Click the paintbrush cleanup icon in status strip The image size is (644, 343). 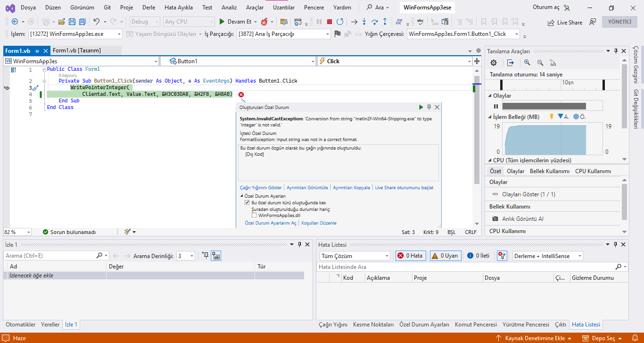127,232
